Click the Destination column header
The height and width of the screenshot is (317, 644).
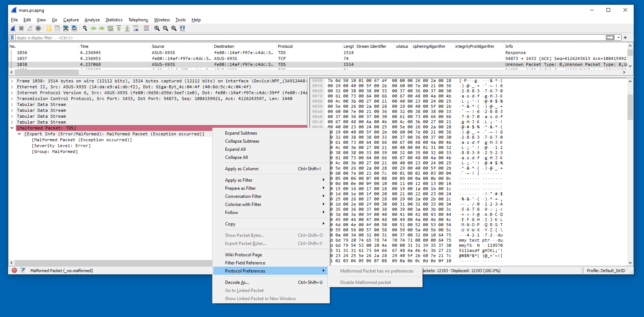[245, 46]
